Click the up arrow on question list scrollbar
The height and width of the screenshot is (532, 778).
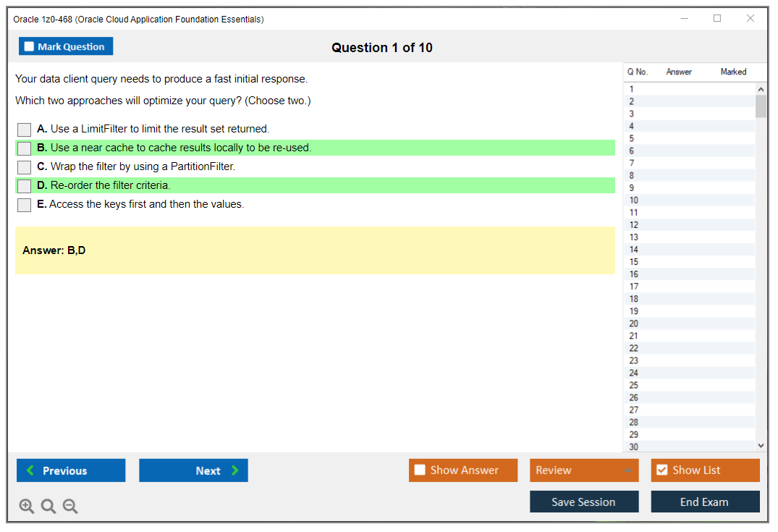pyautogui.click(x=761, y=88)
